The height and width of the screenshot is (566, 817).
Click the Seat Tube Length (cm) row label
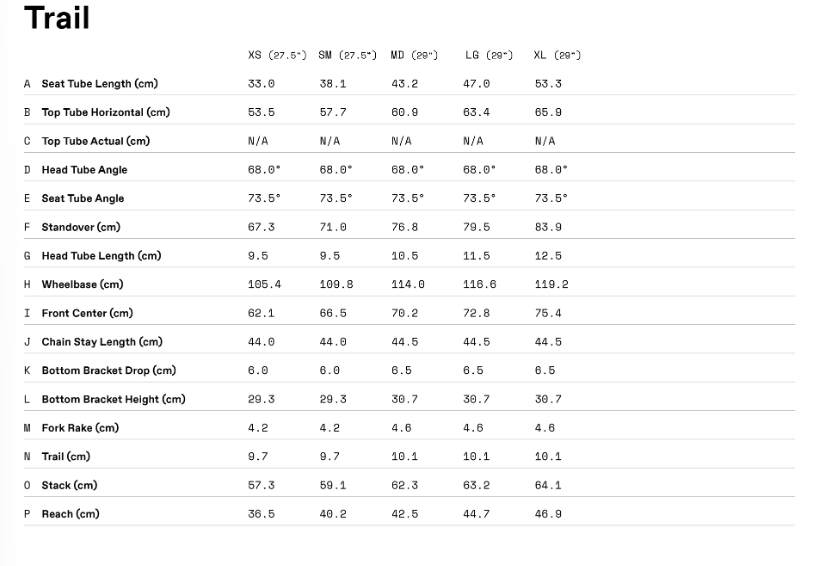click(100, 84)
